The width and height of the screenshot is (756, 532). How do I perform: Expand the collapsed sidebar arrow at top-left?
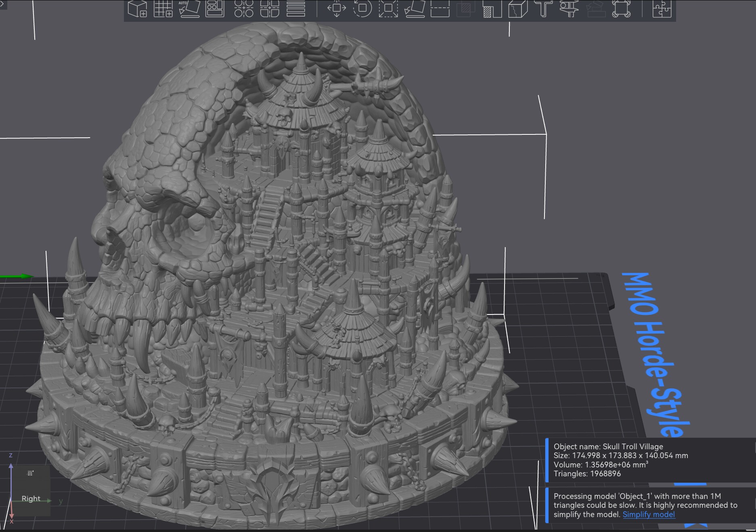click(x=2, y=3)
